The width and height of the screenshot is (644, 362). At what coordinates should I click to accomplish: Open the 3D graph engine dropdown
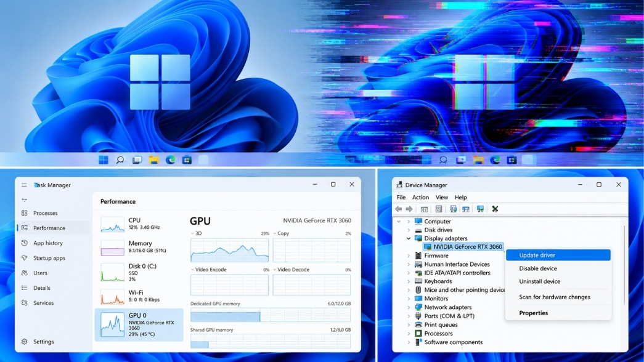(x=193, y=233)
